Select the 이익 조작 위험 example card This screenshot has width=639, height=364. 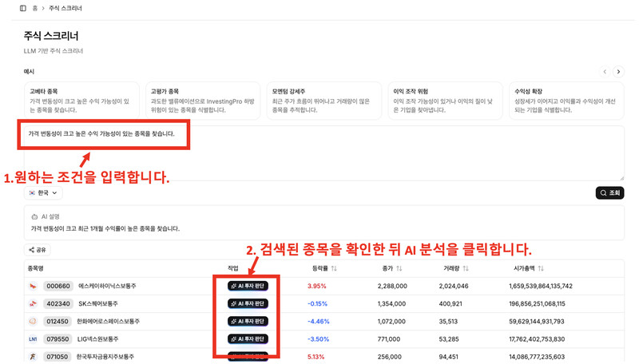pyautogui.click(x=445, y=101)
